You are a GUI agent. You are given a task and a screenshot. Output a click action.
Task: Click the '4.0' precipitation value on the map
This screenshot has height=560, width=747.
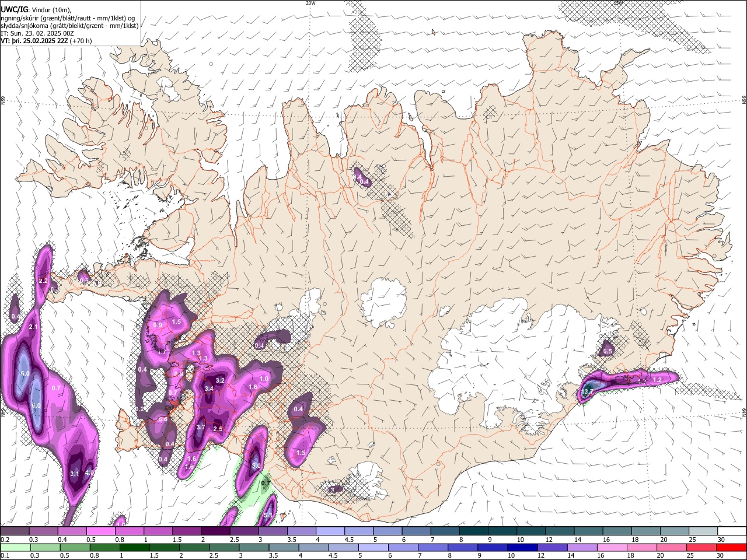(x=89, y=473)
